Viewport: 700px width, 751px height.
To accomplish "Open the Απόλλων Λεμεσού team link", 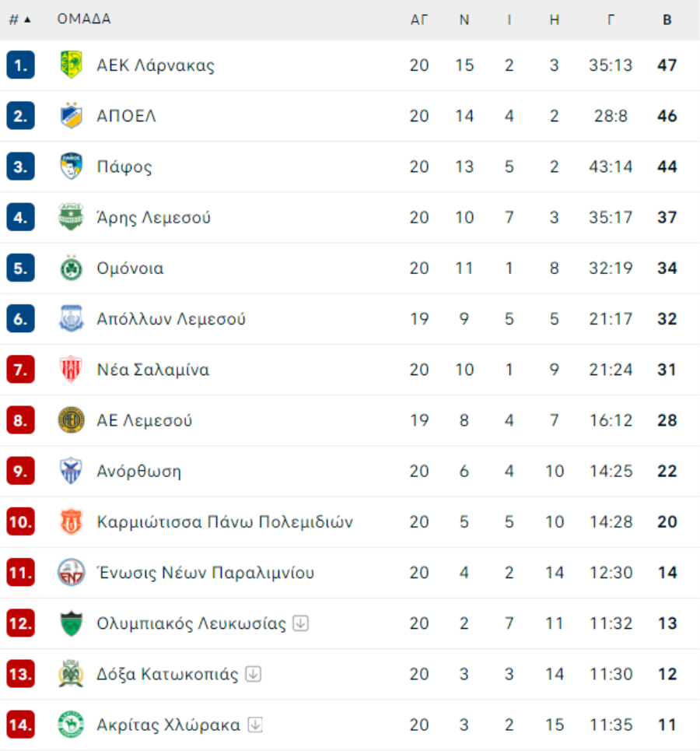I will click(x=171, y=319).
